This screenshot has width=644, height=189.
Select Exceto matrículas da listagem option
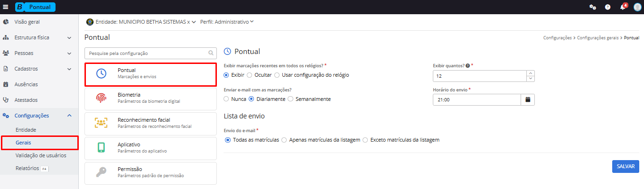[x=365, y=140]
